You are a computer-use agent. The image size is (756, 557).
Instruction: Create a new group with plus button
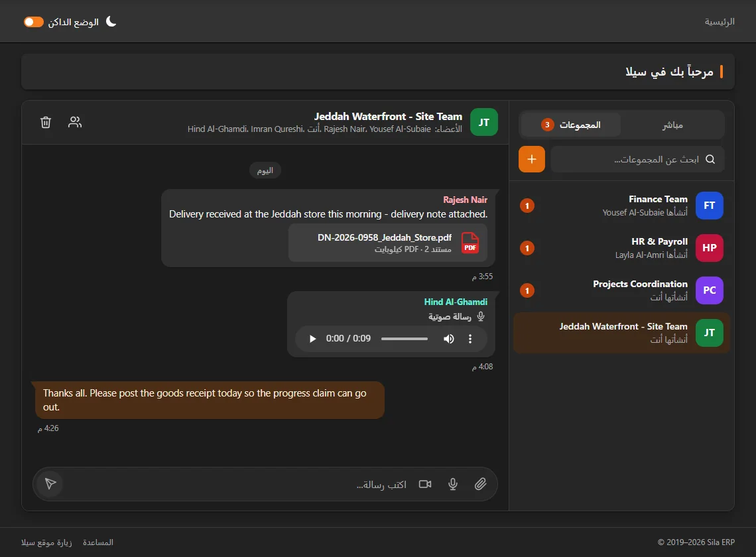pyautogui.click(x=532, y=159)
